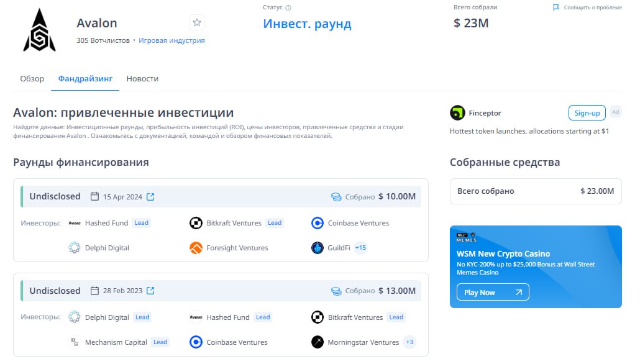Click calendar icon beside 28 Feb 2023
Image resolution: width=640 pixels, height=364 pixels.
pyautogui.click(x=94, y=291)
